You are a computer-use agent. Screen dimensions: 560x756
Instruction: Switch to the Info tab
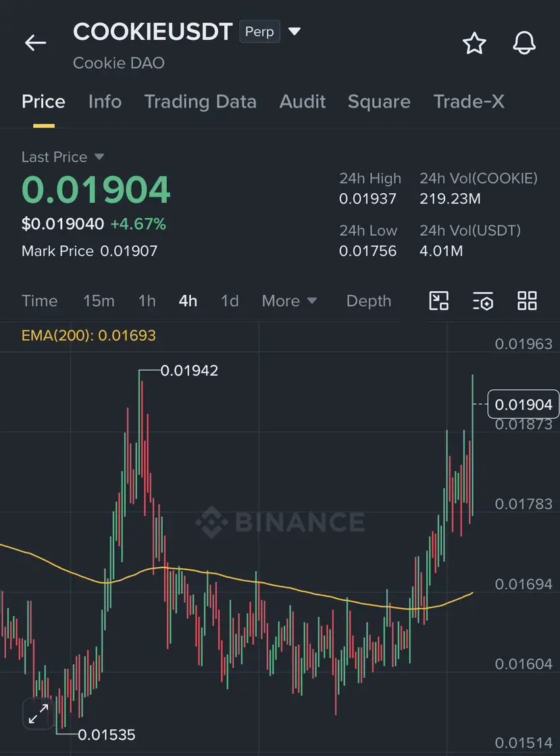[105, 102]
